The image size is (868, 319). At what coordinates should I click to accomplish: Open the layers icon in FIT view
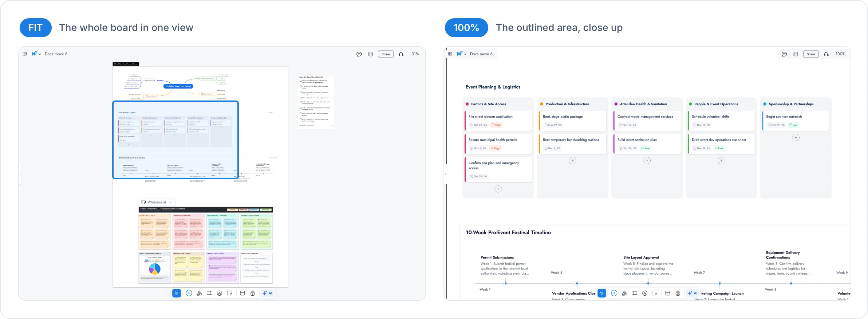point(371,54)
